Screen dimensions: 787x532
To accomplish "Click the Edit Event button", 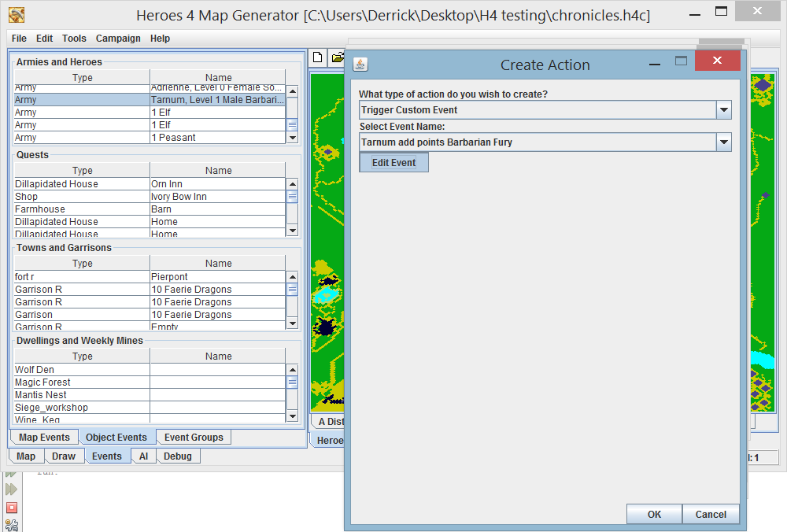I will click(394, 163).
